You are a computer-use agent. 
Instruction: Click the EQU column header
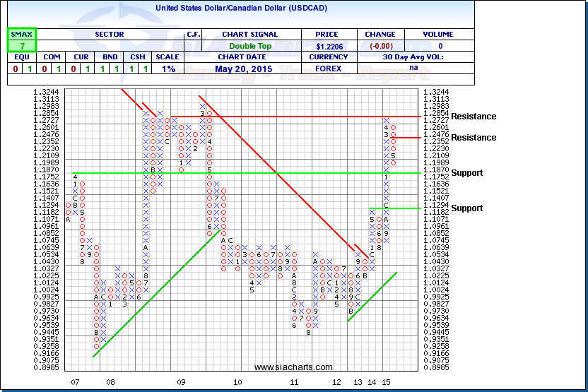tap(21, 57)
